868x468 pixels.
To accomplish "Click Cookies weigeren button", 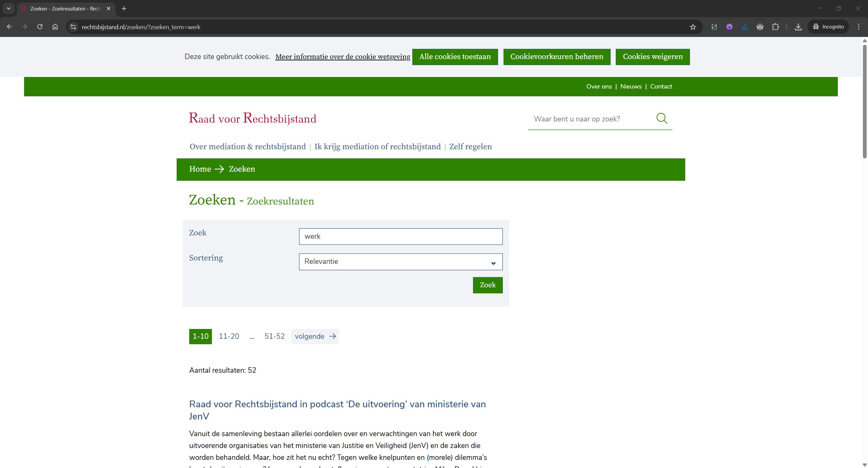I will click(x=653, y=57).
